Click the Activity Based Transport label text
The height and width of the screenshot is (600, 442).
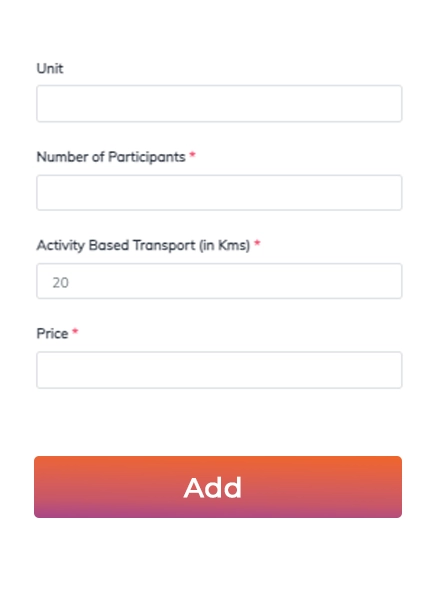(143, 245)
